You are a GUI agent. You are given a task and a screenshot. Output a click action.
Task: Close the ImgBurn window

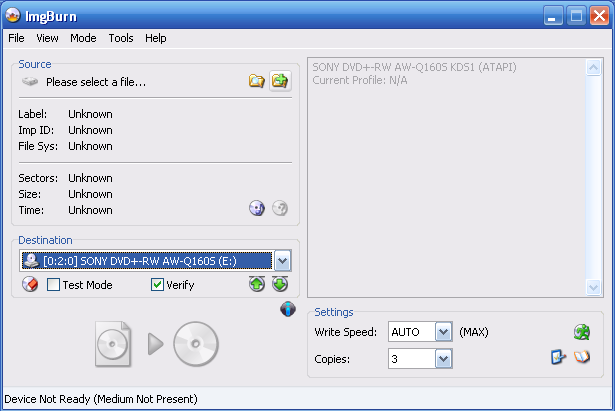tap(599, 16)
